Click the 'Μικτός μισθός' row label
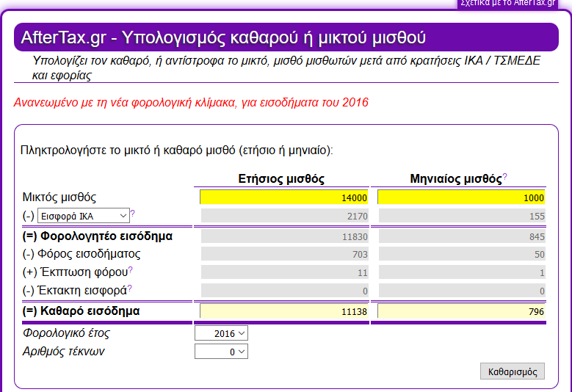This screenshot has width=572, height=392. click(59, 197)
